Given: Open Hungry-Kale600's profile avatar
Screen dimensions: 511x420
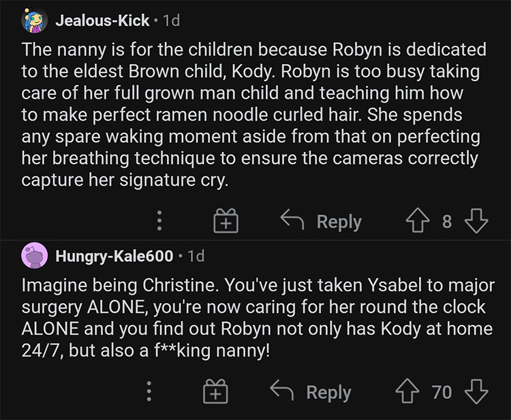Looking at the screenshot, I should pyautogui.click(x=34, y=256).
